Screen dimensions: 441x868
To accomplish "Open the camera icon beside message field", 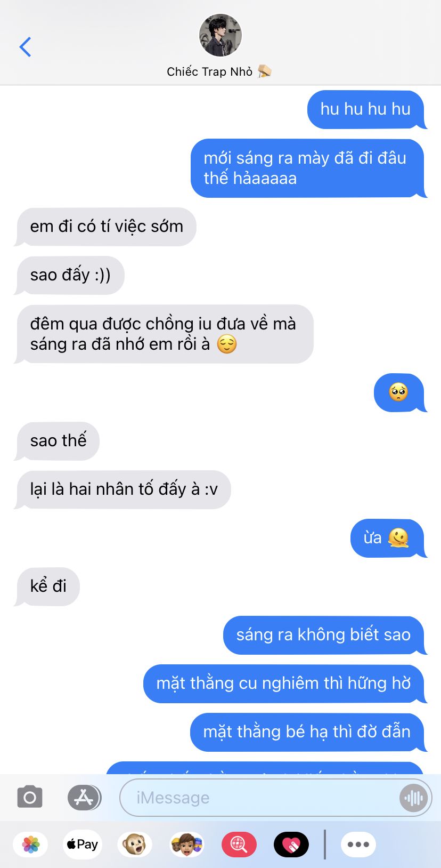I will (30, 798).
